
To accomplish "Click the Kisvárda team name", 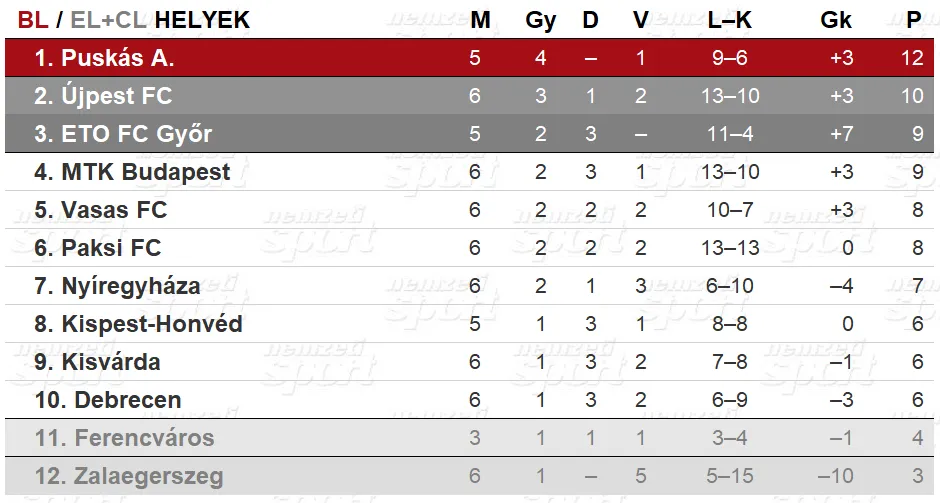I will tap(111, 362).
